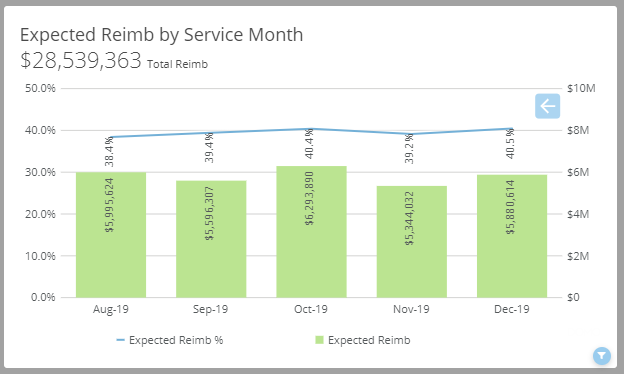This screenshot has height=374, width=624.
Task: Click the $4M right axis label
Action: [578, 214]
